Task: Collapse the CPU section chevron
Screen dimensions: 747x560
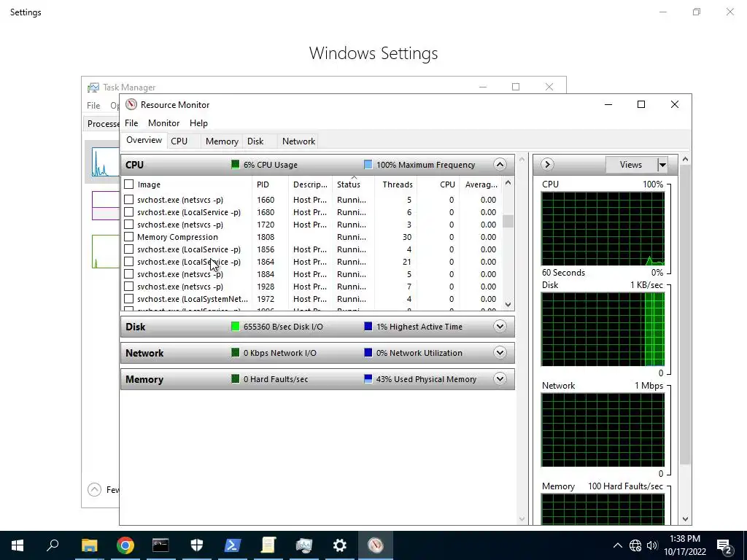Action: (x=500, y=164)
